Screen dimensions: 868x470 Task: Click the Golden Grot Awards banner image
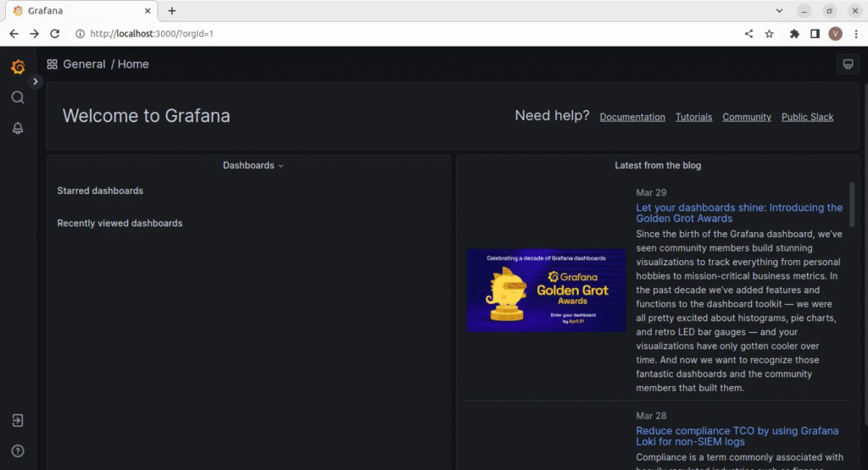click(547, 290)
